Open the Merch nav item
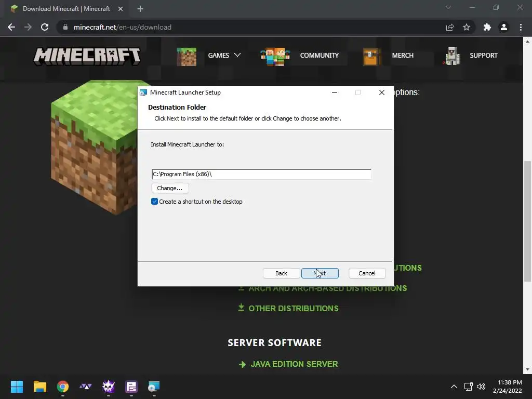The width and height of the screenshot is (532, 399). pyautogui.click(x=403, y=55)
